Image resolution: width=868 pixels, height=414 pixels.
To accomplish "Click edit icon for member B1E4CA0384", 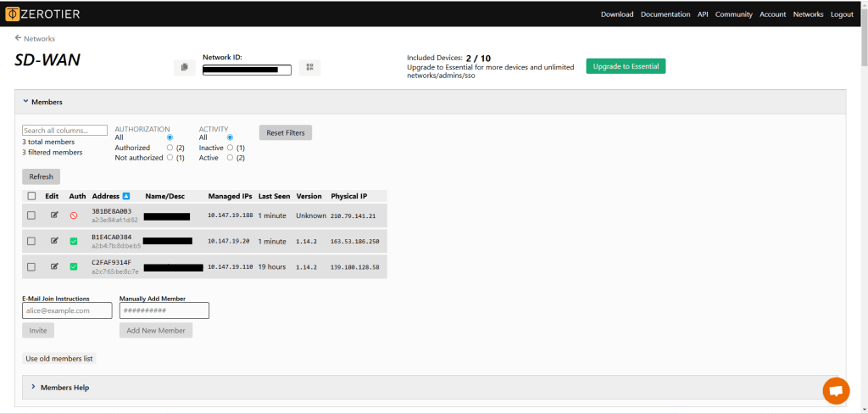I will point(55,241).
